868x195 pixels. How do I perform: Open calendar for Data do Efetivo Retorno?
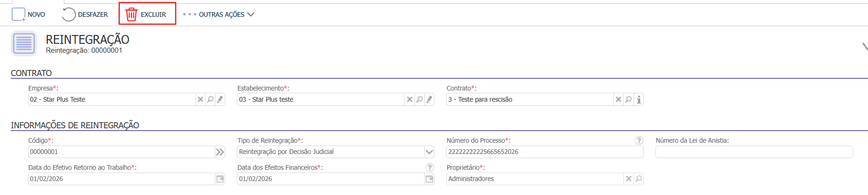click(x=220, y=179)
